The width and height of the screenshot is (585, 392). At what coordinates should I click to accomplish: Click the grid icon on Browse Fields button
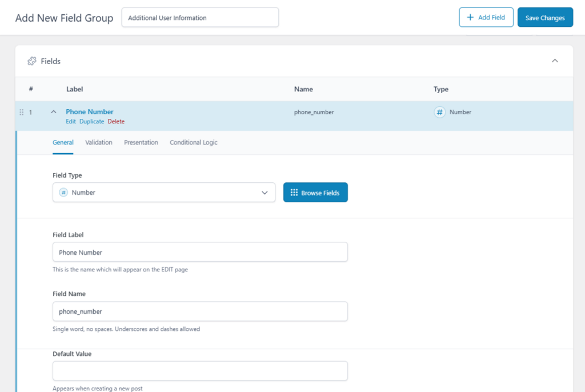tap(294, 193)
